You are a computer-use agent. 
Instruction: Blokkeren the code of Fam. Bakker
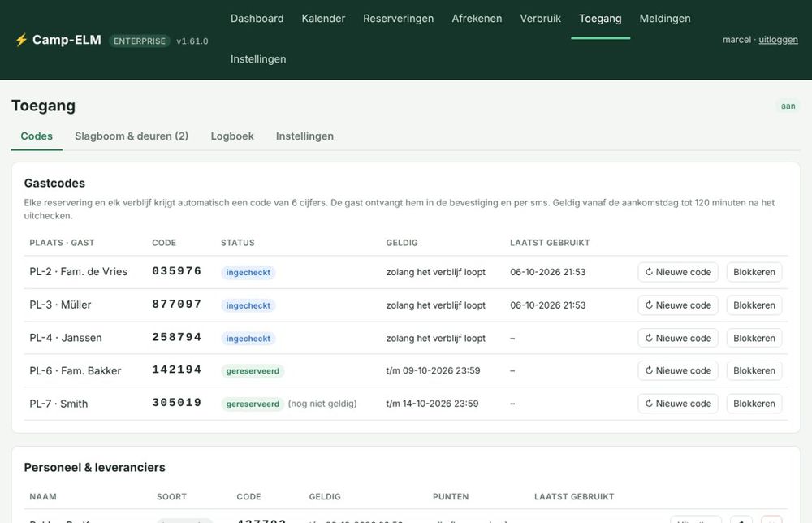click(x=754, y=370)
